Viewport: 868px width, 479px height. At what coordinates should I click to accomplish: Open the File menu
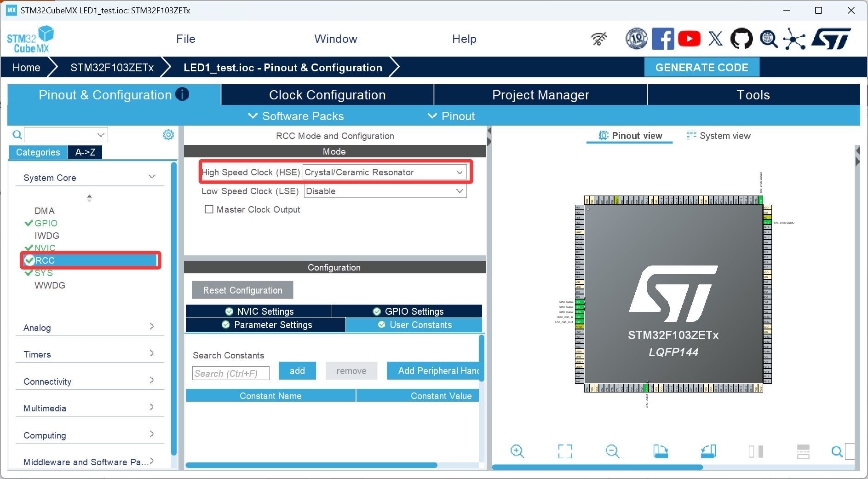[x=186, y=39]
